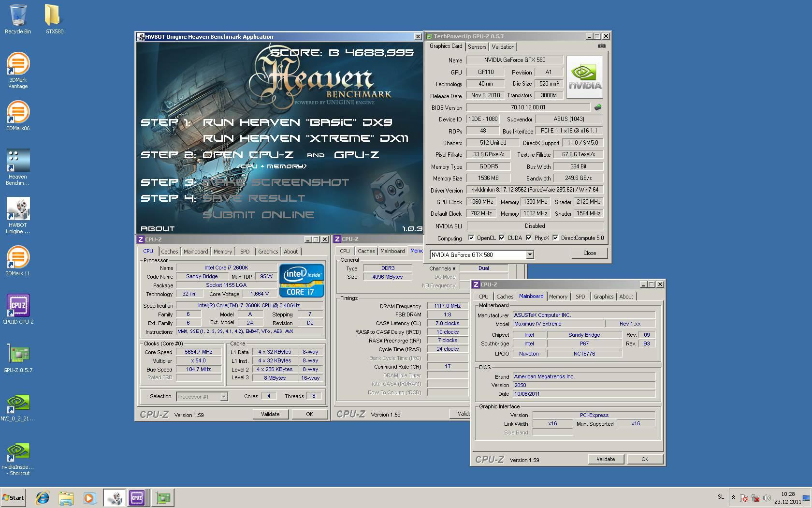
Task: Click the GPU Clock 1060 MHz field
Action: [481, 202]
